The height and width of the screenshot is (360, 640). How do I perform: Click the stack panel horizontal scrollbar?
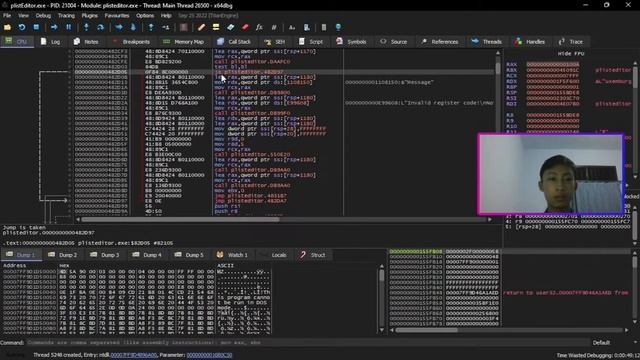click(x=509, y=330)
